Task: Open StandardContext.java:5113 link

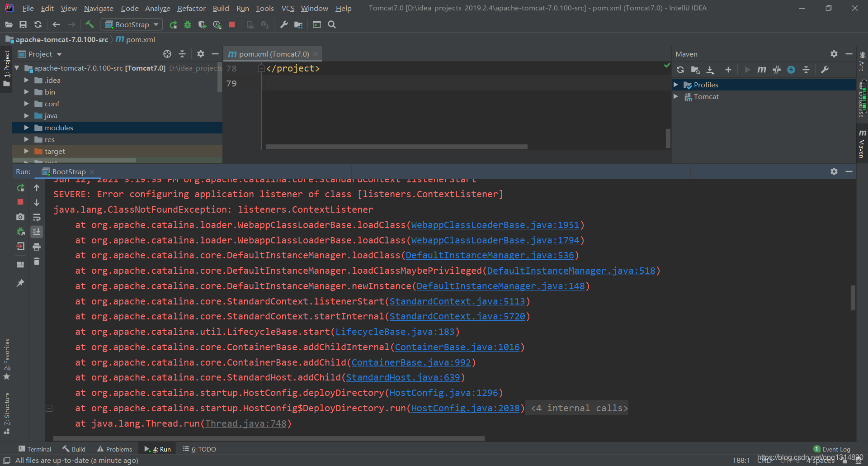Action: 458,301
